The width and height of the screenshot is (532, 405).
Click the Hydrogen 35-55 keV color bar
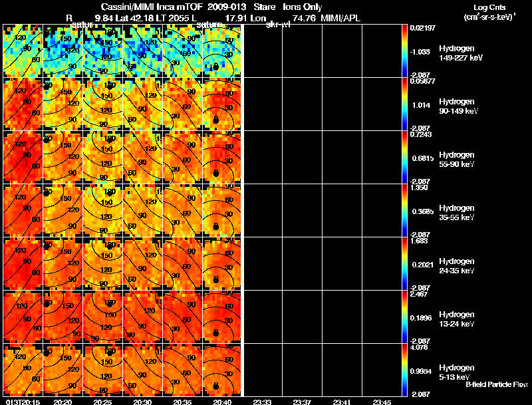click(404, 211)
